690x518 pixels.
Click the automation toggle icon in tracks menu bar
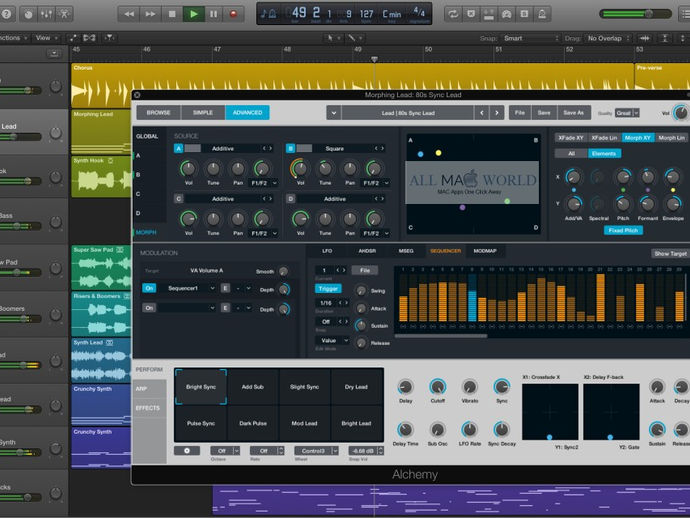point(73,38)
